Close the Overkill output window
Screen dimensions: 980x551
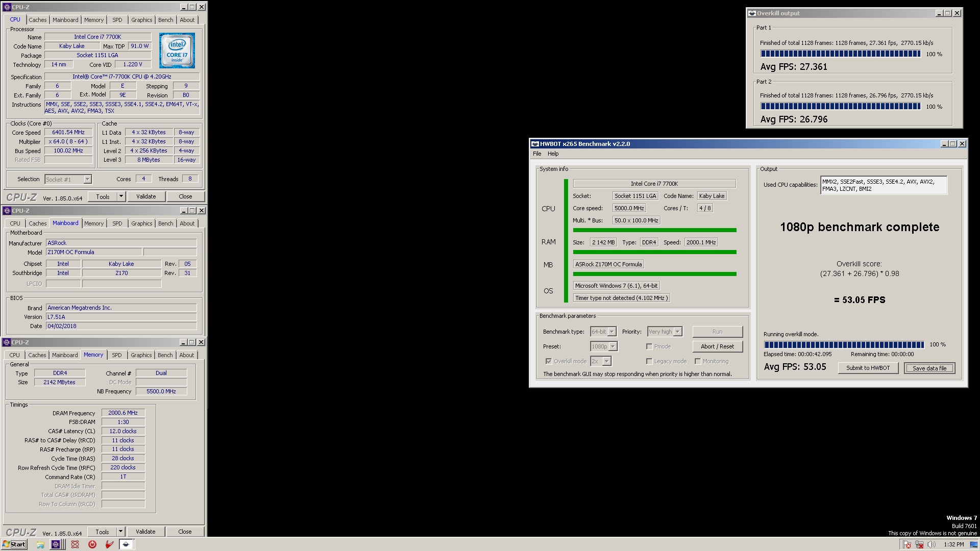click(x=957, y=13)
